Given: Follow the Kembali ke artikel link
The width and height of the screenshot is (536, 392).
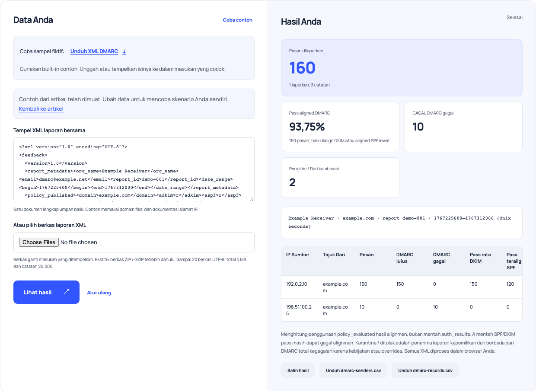Looking at the screenshot, I should click(41, 109).
